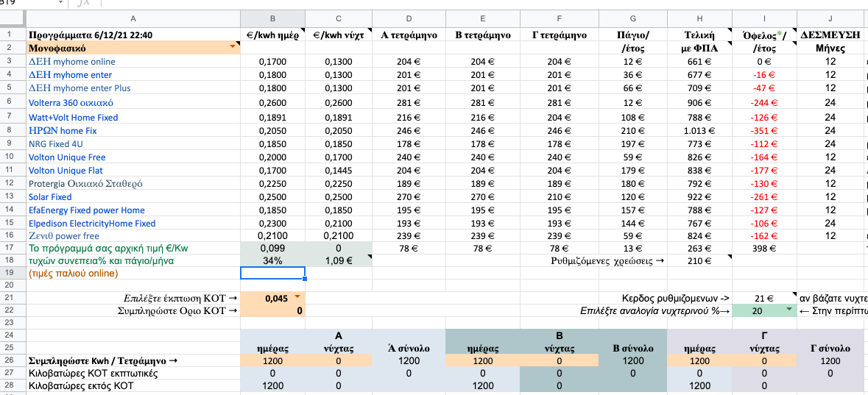This screenshot has height=395, width=868.
Task: Open the Volterra 360 οικιακό link
Action: [x=71, y=102]
